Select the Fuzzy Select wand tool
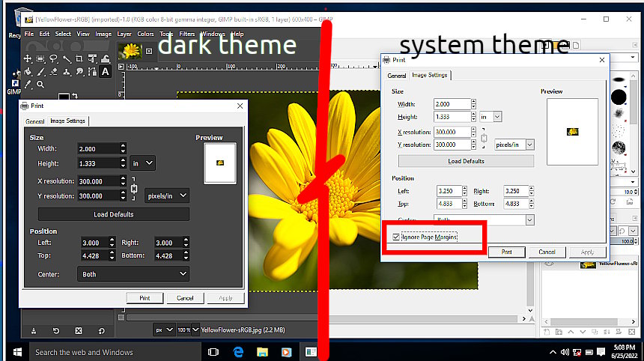 pyautogui.click(x=67, y=58)
